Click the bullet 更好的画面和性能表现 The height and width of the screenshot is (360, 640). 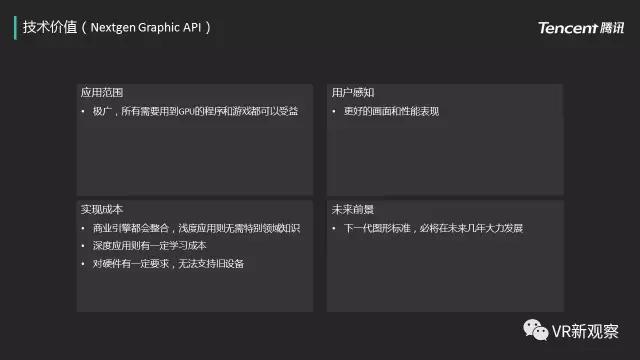[x=391, y=111]
